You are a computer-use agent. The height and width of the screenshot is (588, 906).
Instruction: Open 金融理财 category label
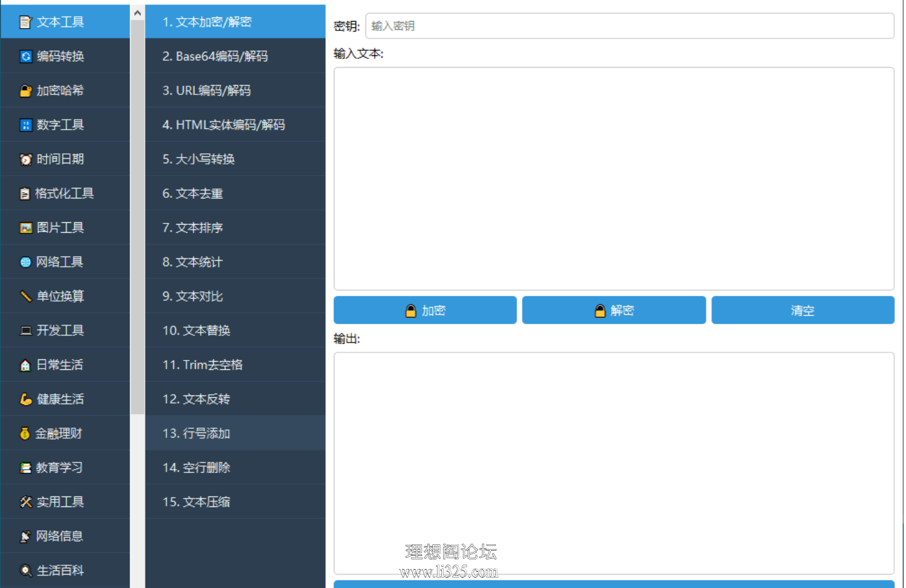59,433
